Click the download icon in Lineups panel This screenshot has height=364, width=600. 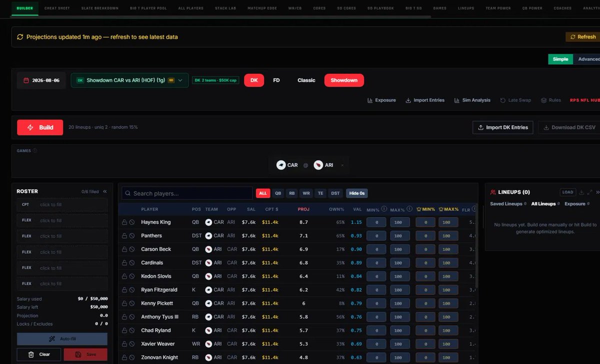581,192
